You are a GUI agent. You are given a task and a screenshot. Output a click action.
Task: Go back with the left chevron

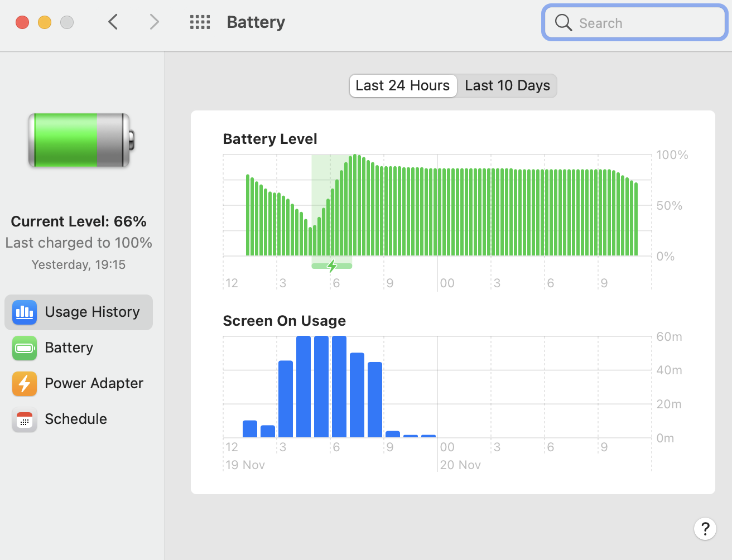[113, 22]
